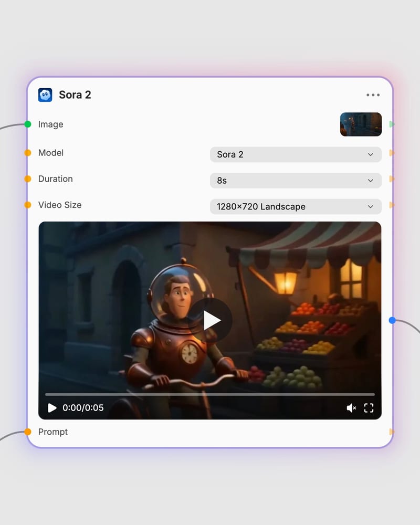Viewport: 420px width, 525px height.
Task: Click the 0:00/0:05 time display
Action: click(83, 408)
